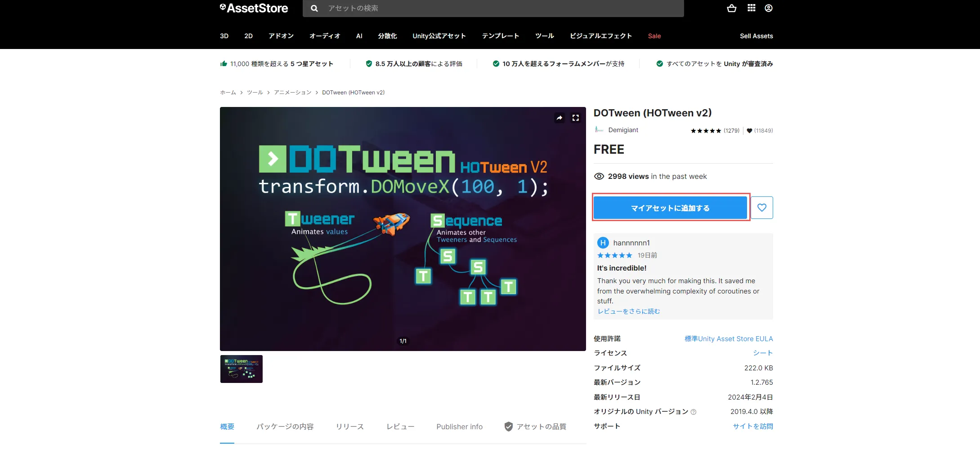Switch to the レビュー tab
The image size is (980, 458).
(400, 427)
